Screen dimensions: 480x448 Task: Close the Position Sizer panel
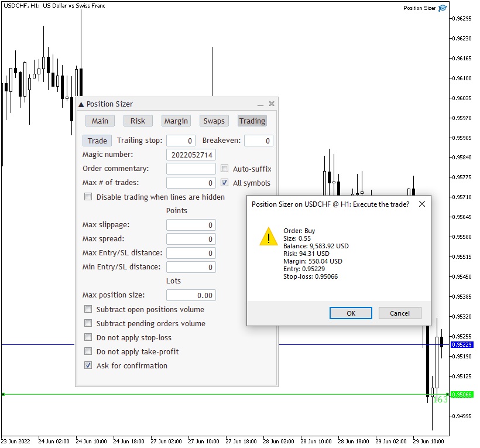point(272,104)
